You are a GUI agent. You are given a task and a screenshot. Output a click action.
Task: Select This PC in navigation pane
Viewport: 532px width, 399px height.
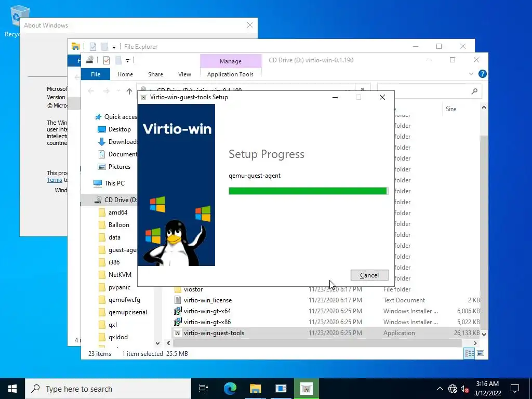click(109, 183)
